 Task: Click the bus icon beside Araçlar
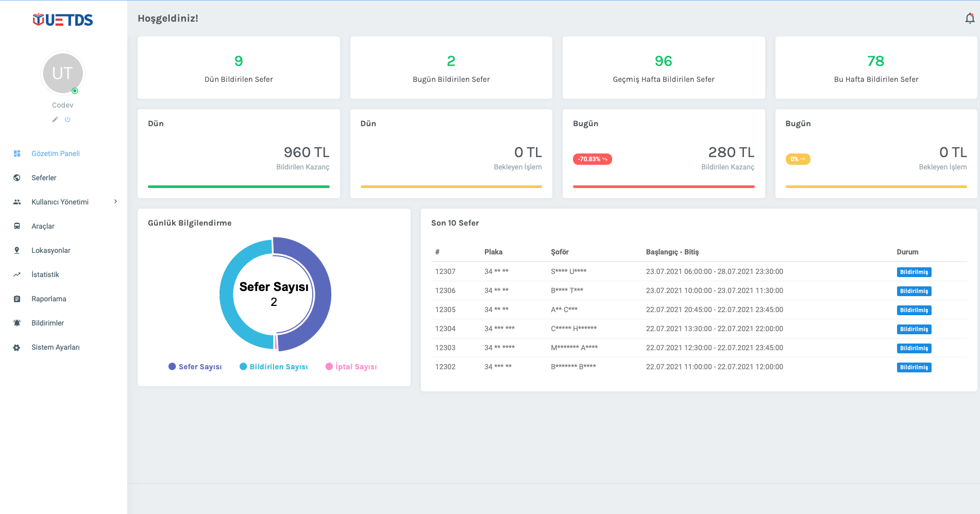[x=17, y=226]
